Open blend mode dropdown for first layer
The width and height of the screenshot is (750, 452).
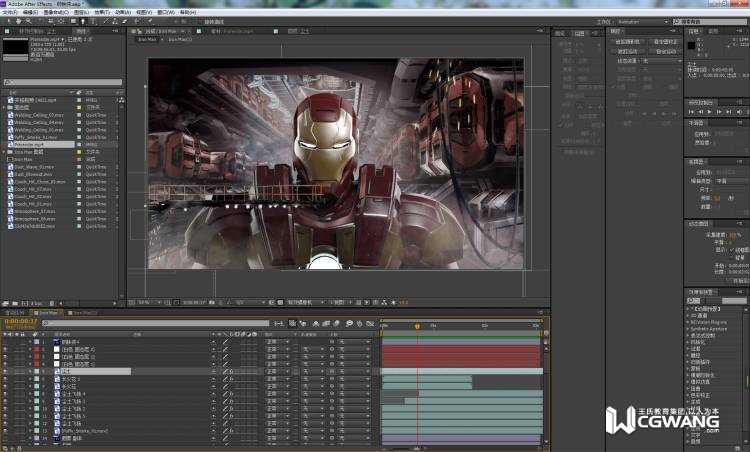(x=276, y=342)
